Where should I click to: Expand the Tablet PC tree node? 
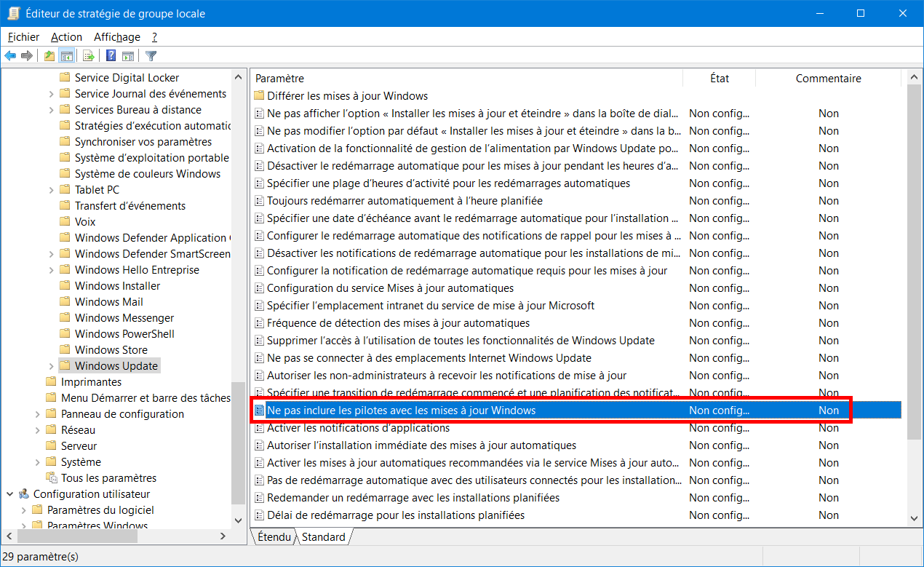coord(51,190)
